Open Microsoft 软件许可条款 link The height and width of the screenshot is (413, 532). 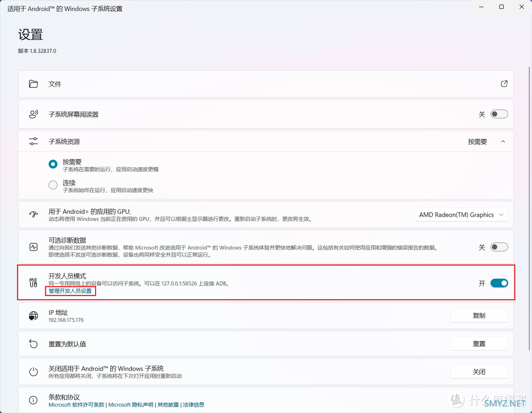click(76, 405)
